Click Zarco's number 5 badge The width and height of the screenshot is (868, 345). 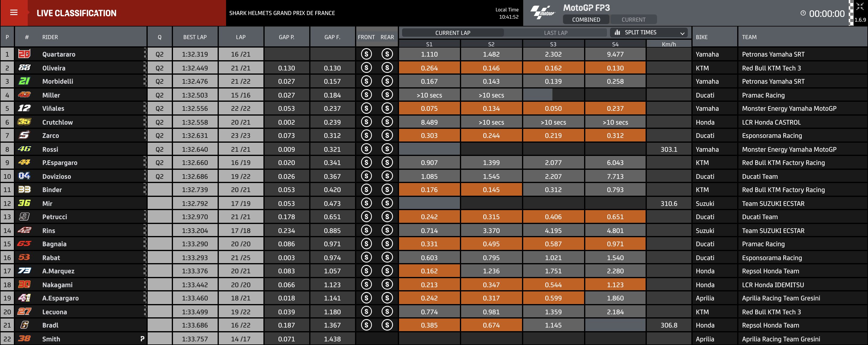click(x=24, y=135)
